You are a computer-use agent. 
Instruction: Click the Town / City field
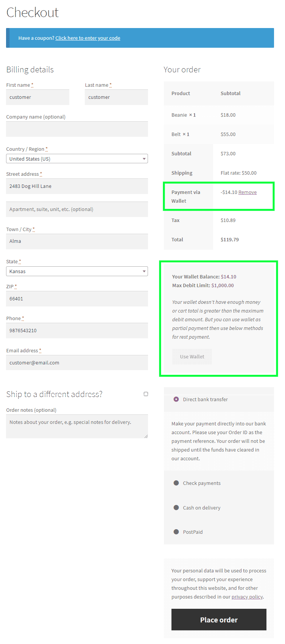coord(77,241)
